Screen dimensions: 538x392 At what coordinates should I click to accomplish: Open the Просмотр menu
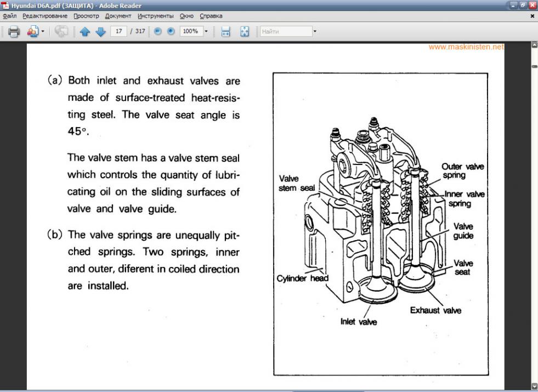(x=86, y=16)
